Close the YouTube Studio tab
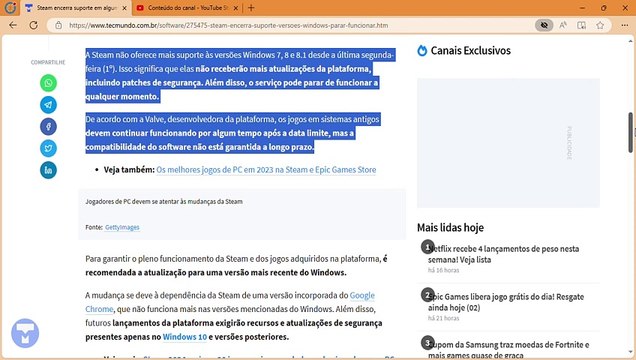This screenshot has width=636, height=360. click(x=236, y=8)
